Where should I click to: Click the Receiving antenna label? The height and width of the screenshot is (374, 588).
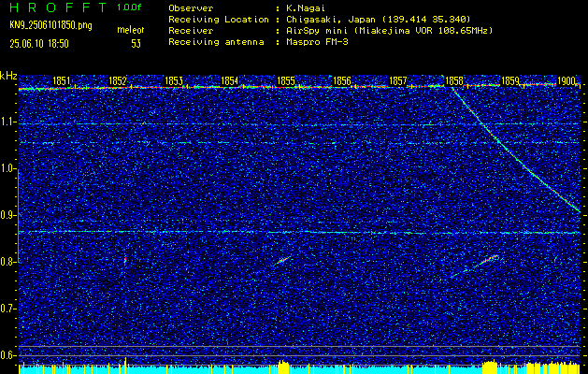pyautogui.click(x=216, y=42)
